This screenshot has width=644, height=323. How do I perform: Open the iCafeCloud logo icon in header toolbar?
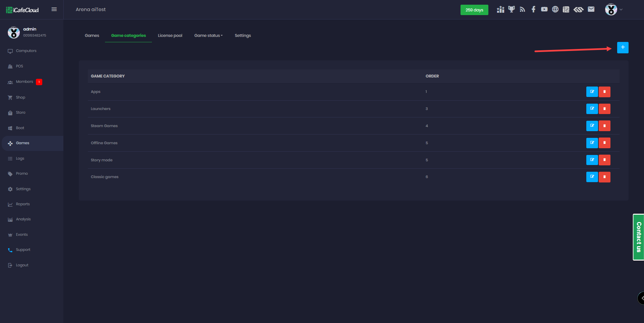click(566, 9)
